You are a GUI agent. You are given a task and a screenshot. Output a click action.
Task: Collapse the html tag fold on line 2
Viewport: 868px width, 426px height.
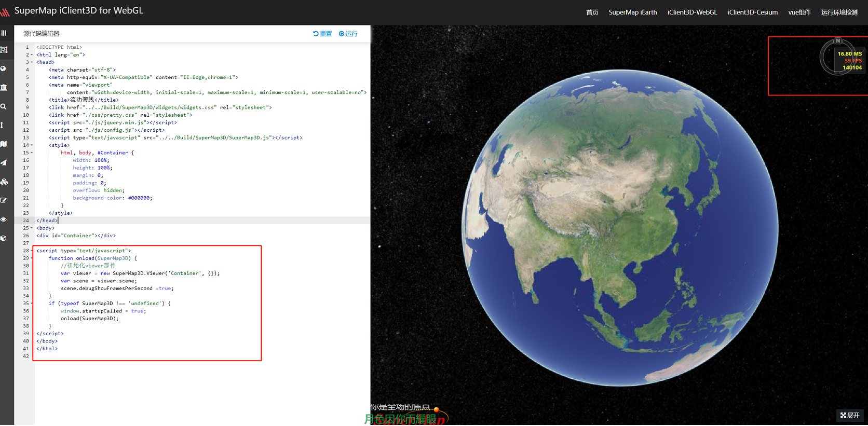pos(32,54)
